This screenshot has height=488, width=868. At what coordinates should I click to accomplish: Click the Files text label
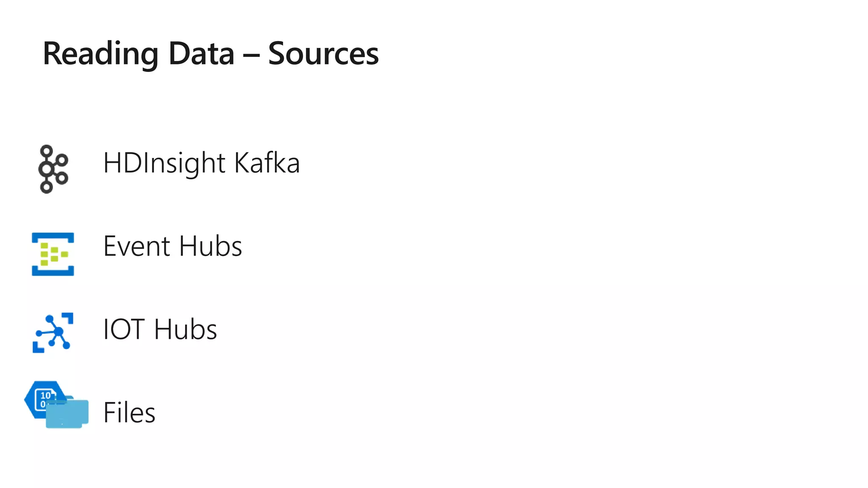[x=129, y=413]
